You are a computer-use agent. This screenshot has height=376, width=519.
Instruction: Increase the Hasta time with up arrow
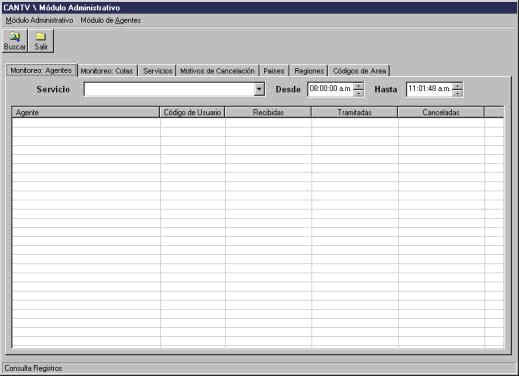coord(458,86)
